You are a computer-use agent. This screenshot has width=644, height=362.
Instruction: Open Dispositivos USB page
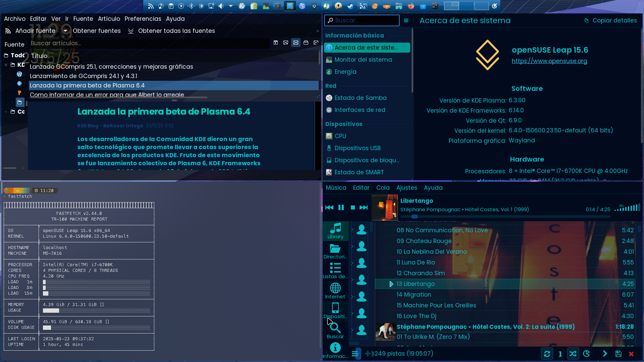coord(367,148)
